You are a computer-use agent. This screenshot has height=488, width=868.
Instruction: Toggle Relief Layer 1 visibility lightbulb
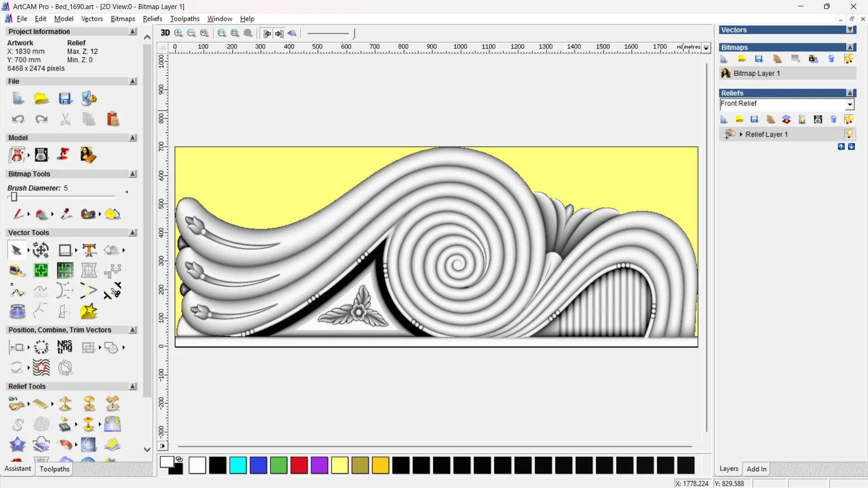849,134
